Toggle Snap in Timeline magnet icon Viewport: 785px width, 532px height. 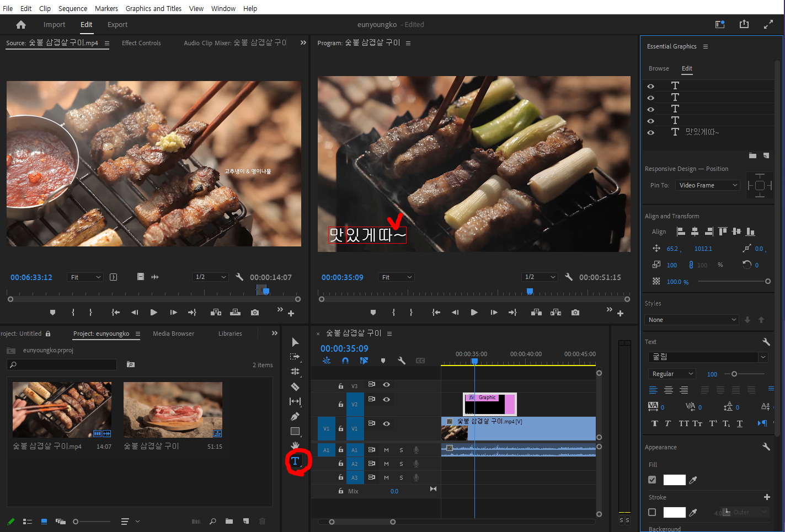click(345, 361)
